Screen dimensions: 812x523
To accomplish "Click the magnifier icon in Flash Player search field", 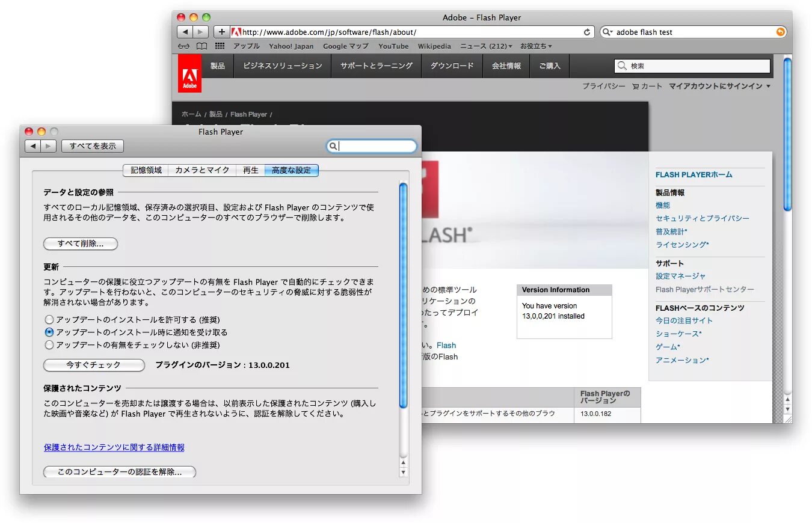I will point(333,146).
